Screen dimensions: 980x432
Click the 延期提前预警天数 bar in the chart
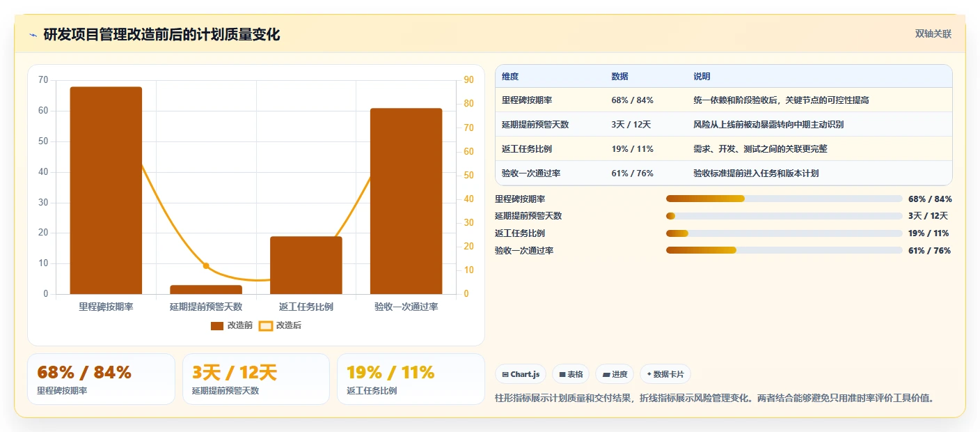coord(206,289)
